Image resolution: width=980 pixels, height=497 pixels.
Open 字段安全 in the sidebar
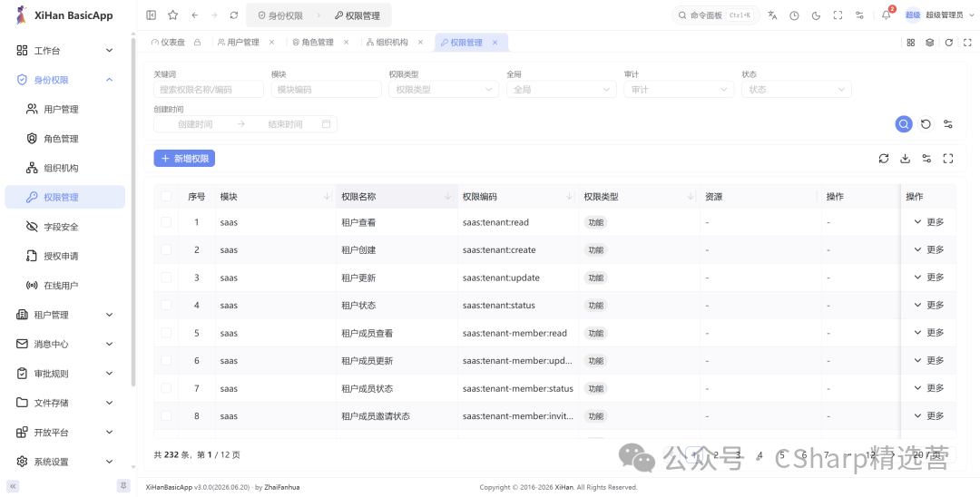pyautogui.click(x=65, y=227)
